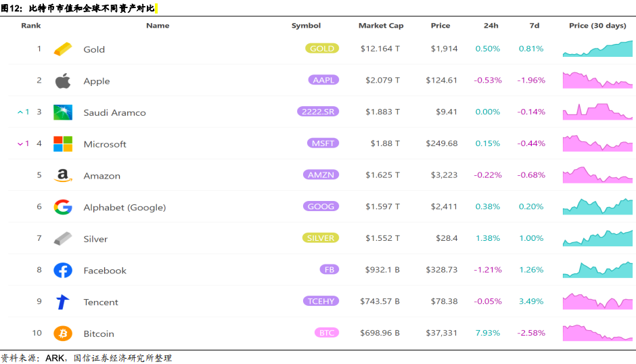Open the Gold asset name link

click(94, 49)
